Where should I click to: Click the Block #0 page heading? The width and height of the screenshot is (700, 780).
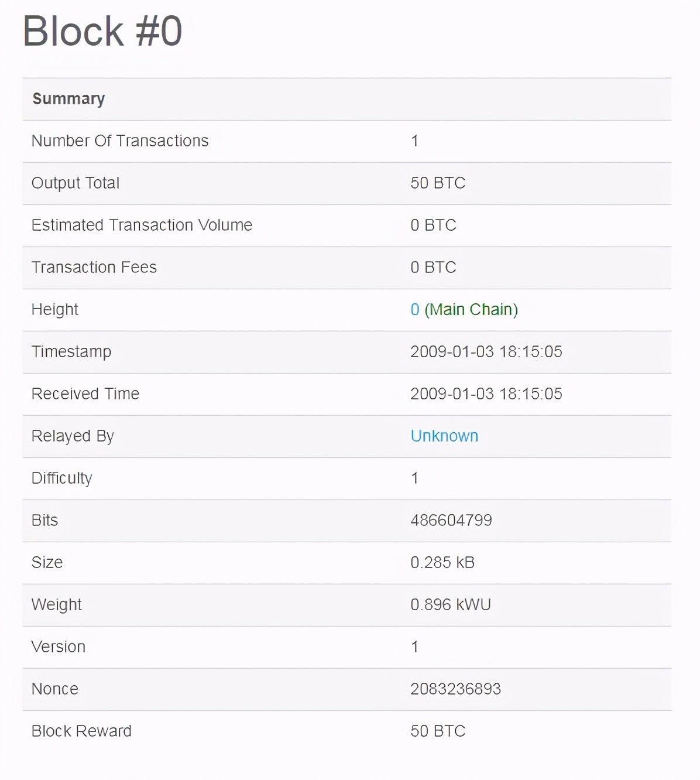[102, 31]
